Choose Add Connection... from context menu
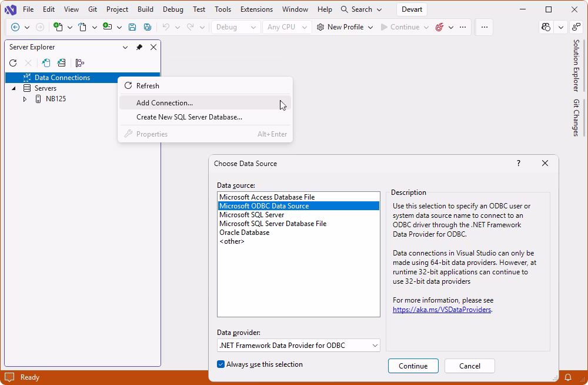The height and width of the screenshot is (385, 588). (x=205, y=103)
